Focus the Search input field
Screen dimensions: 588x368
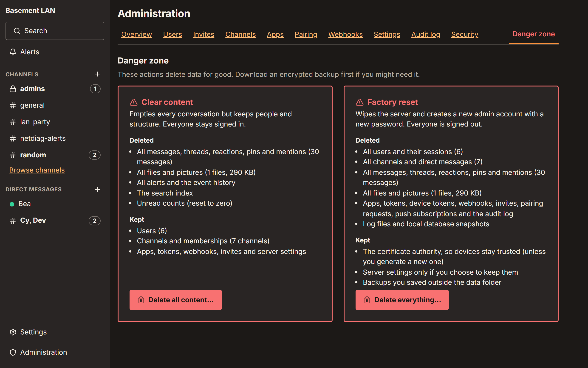click(x=55, y=31)
